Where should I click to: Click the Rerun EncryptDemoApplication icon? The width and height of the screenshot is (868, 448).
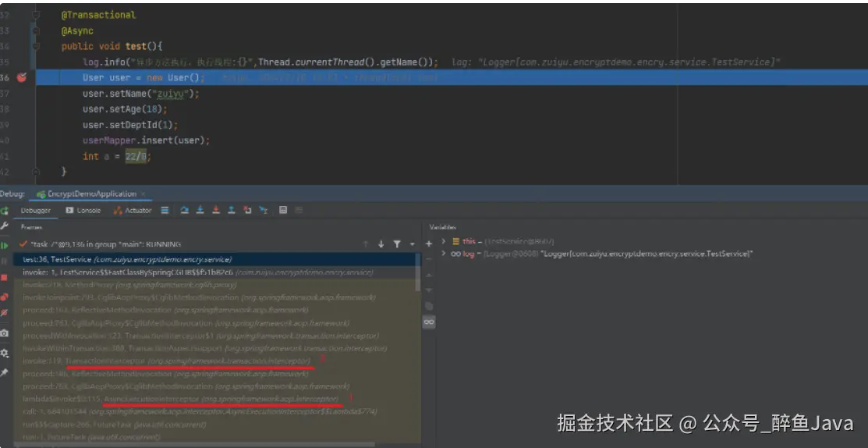tap(5, 211)
